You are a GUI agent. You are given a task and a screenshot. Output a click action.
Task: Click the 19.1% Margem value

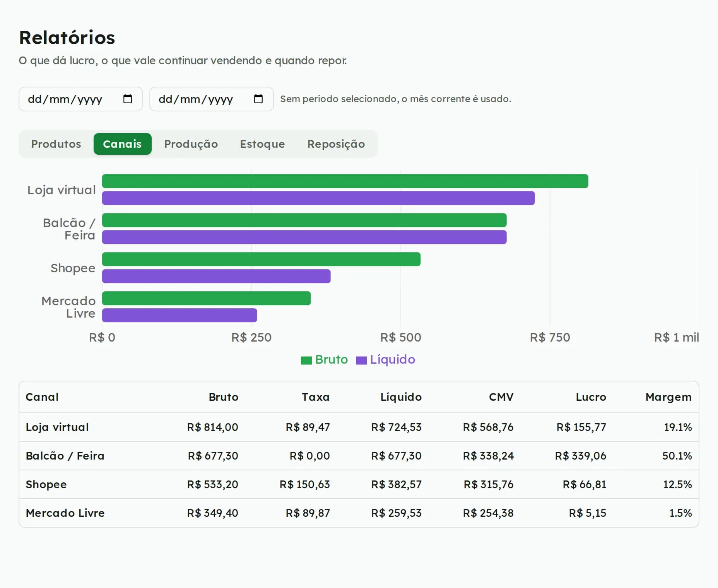point(678,427)
